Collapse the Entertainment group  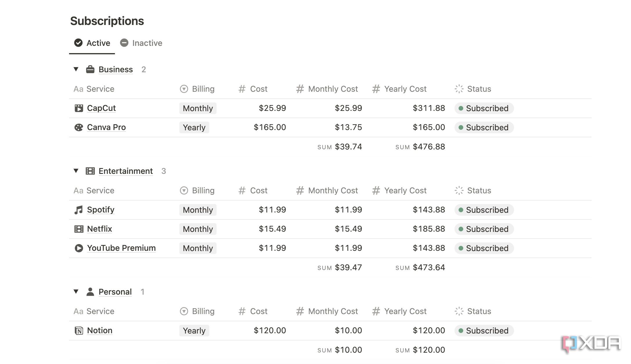click(76, 171)
